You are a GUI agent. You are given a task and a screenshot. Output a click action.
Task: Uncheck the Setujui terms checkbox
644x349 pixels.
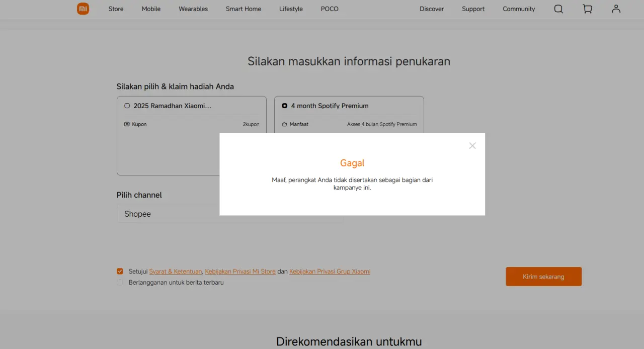coord(120,271)
